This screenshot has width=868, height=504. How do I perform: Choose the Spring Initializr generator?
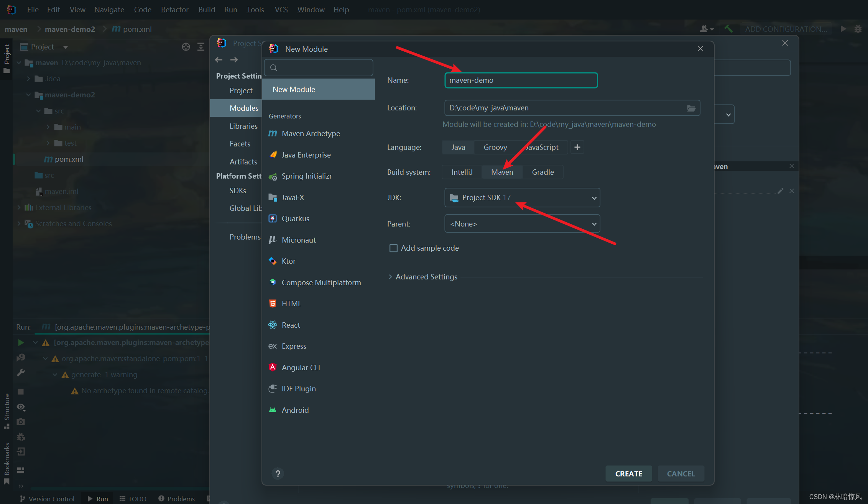click(x=306, y=176)
